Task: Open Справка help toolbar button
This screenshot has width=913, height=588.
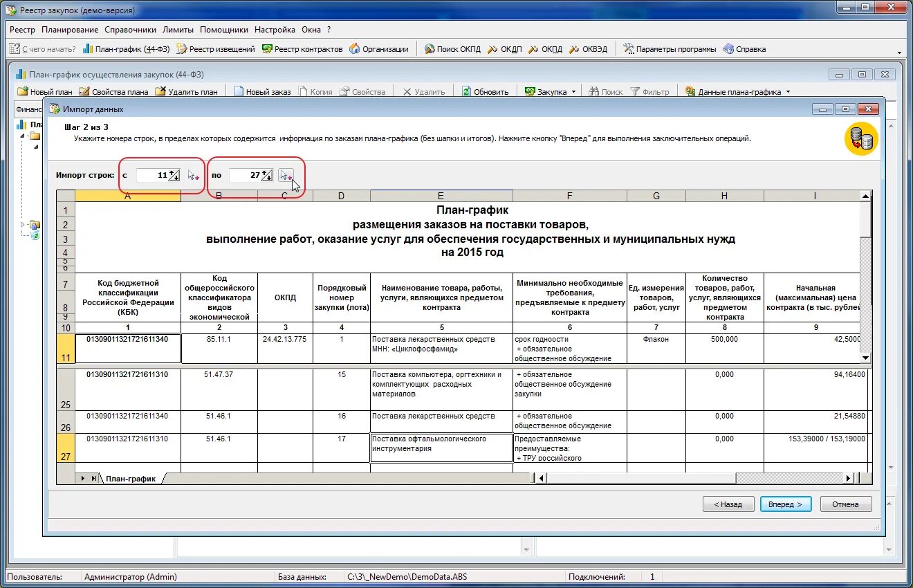Action: (744, 49)
